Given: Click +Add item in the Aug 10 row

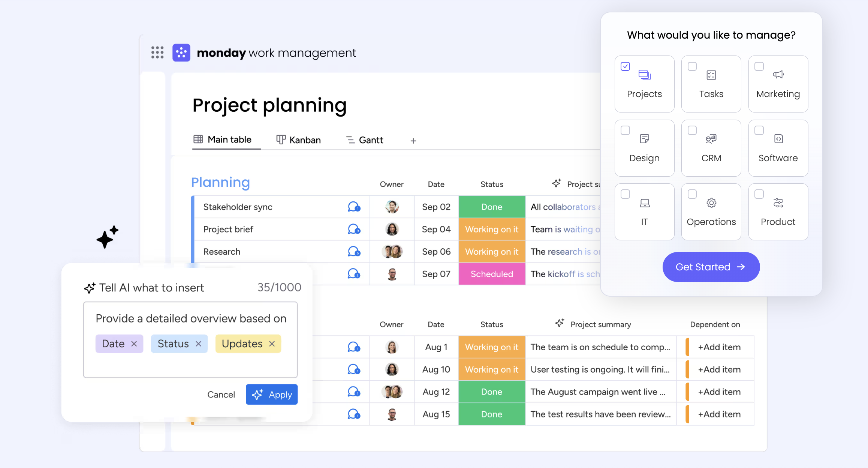Looking at the screenshot, I should (x=719, y=369).
